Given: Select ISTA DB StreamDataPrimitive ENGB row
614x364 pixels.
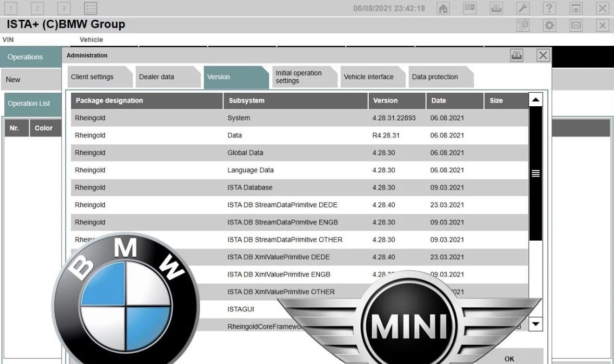Looking at the screenshot, I should pyautogui.click(x=299, y=222).
